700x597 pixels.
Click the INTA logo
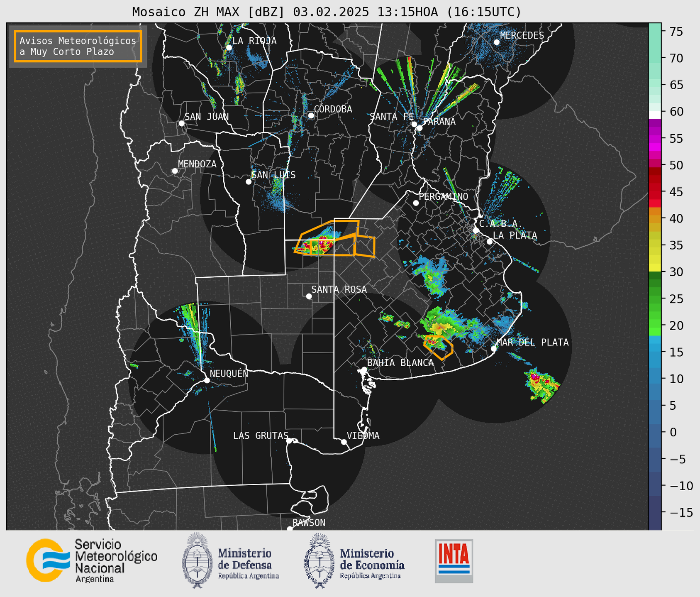454,561
